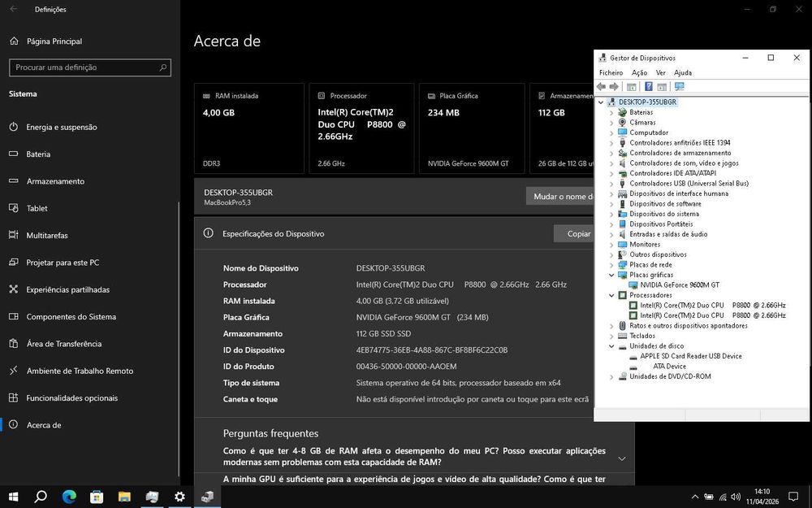Show hidden tray icons chevron
This screenshot has height=508, width=812.
[695, 497]
